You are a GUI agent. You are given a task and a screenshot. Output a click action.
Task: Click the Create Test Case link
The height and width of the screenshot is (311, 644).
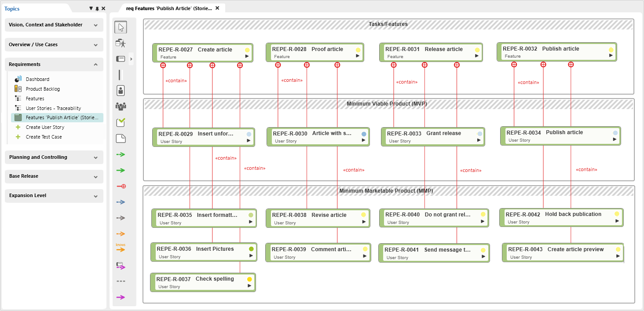(x=44, y=137)
